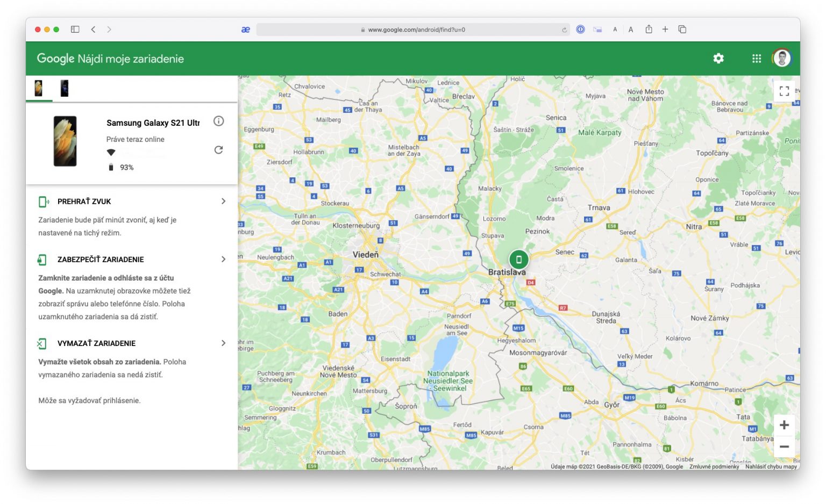Open a new Safari tab
This screenshot has height=504, width=826.
[x=665, y=30]
